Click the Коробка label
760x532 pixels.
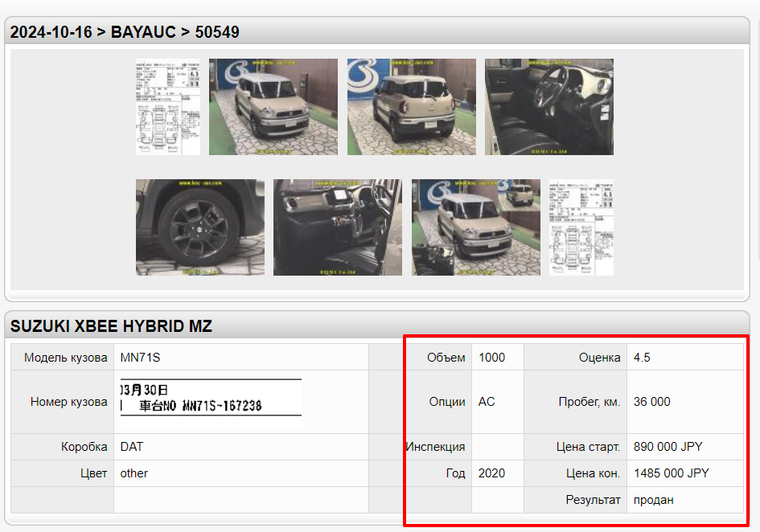tap(84, 447)
